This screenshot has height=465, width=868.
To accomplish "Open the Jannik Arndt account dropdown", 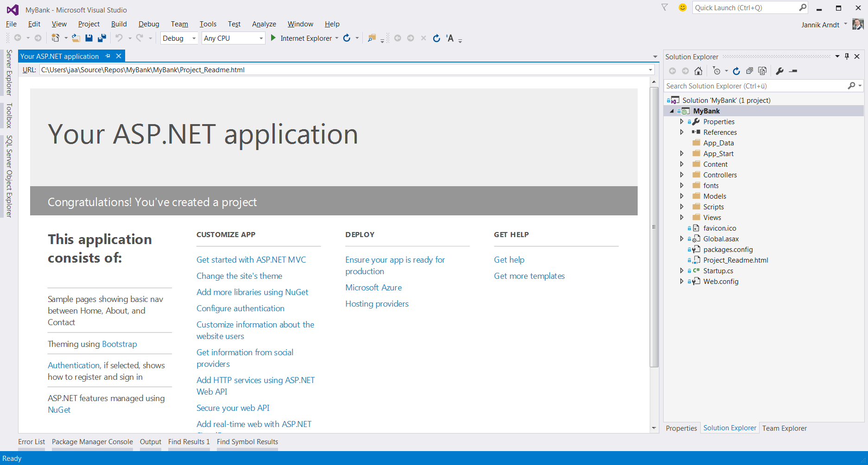I will (x=846, y=24).
